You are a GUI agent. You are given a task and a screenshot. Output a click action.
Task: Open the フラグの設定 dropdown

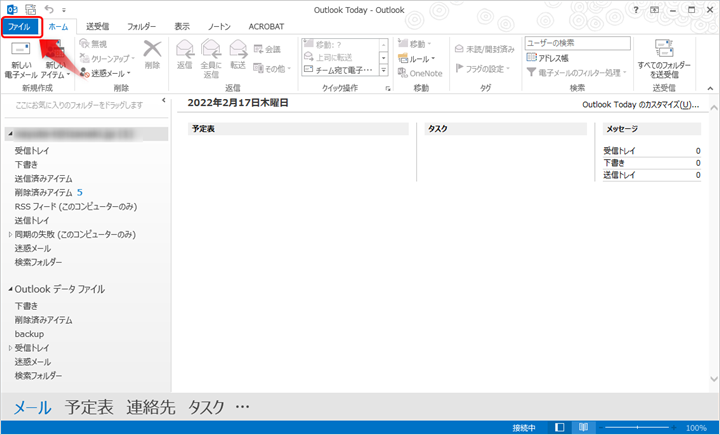click(x=483, y=69)
